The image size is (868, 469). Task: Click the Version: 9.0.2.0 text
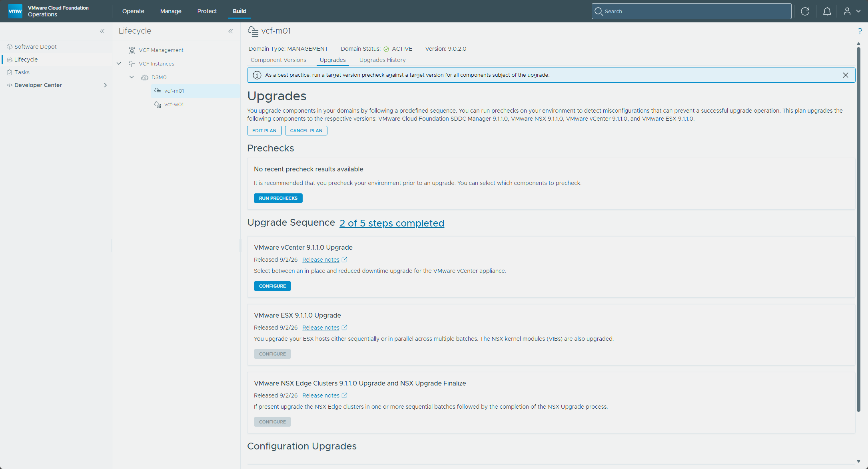(446, 49)
